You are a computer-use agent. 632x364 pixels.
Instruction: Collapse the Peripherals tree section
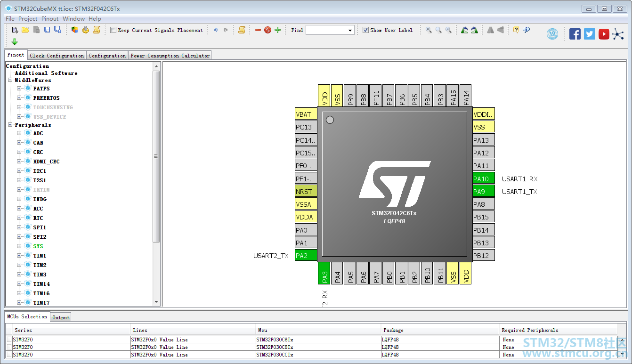[10, 125]
